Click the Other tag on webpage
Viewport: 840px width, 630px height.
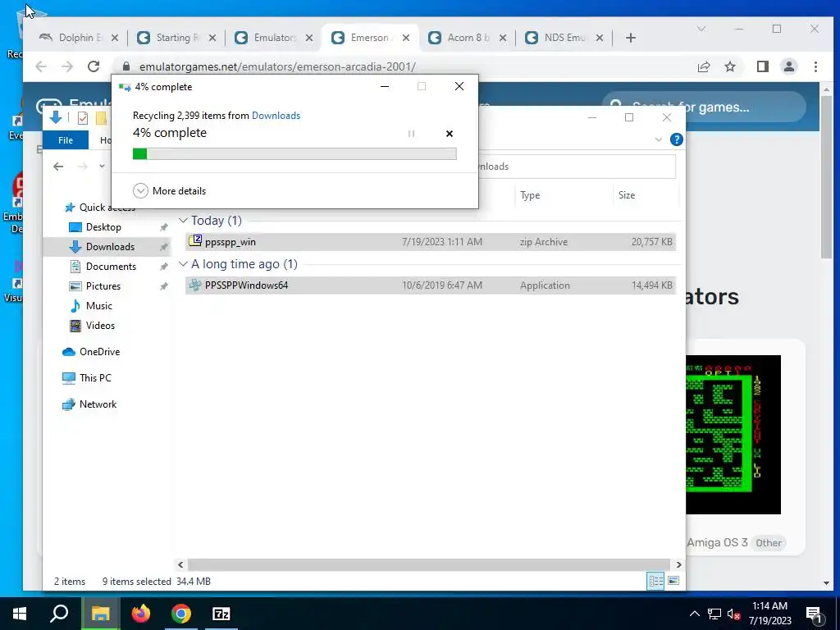[768, 543]
